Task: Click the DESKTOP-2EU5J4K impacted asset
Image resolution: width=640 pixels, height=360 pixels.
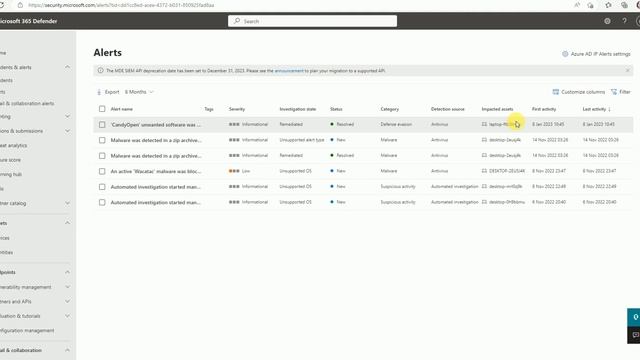Action: (x=507, y=171)
